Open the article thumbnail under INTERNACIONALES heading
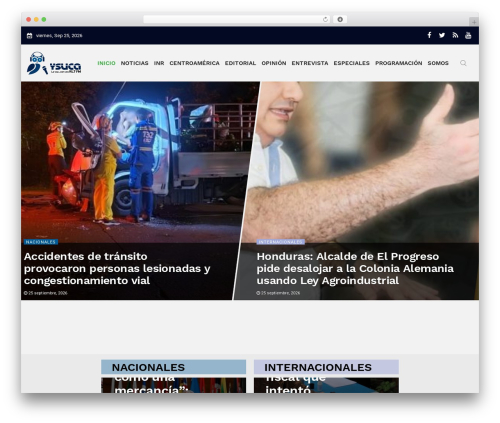Image resolution: width=500 pixels, height=423 pixels. pos(326,385)
